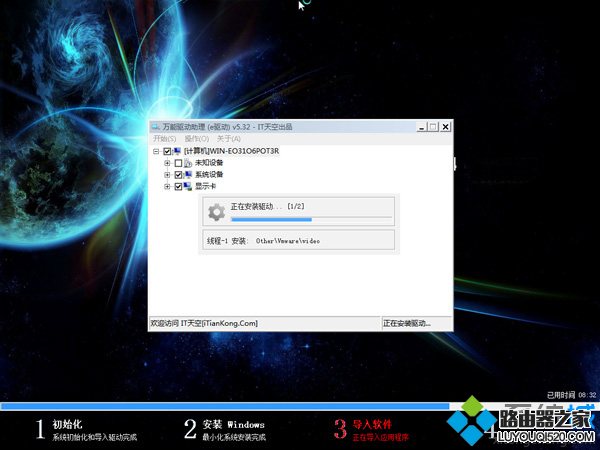Collapse the computer WIN-EO31O6POT3R tree node

pyautogui.click(x=156, y=152)
